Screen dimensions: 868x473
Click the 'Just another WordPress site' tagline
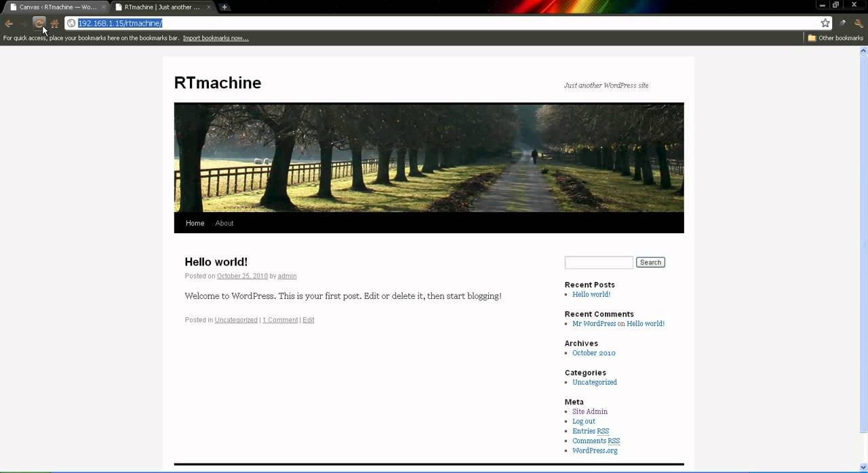click(x=606, y=85)
